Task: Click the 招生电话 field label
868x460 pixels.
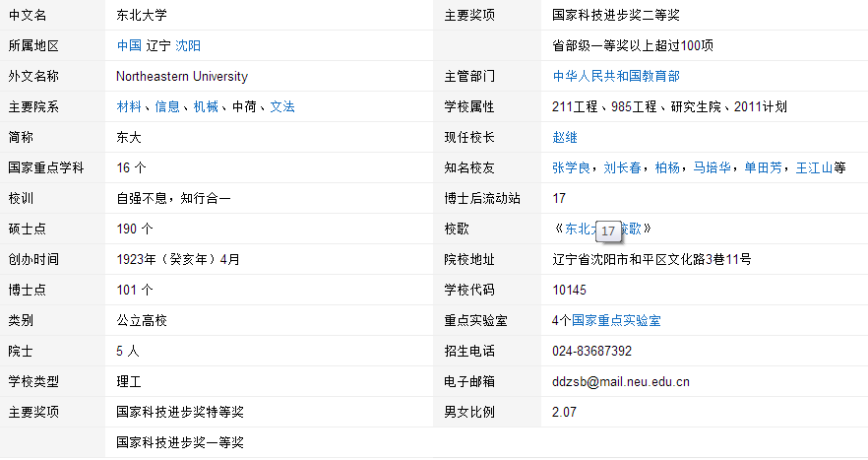Action: point(469,351)
